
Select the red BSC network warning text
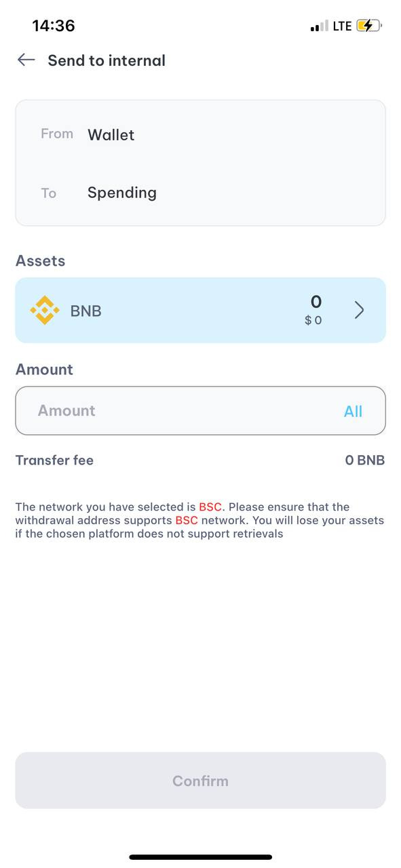click(x=210, y=507)
